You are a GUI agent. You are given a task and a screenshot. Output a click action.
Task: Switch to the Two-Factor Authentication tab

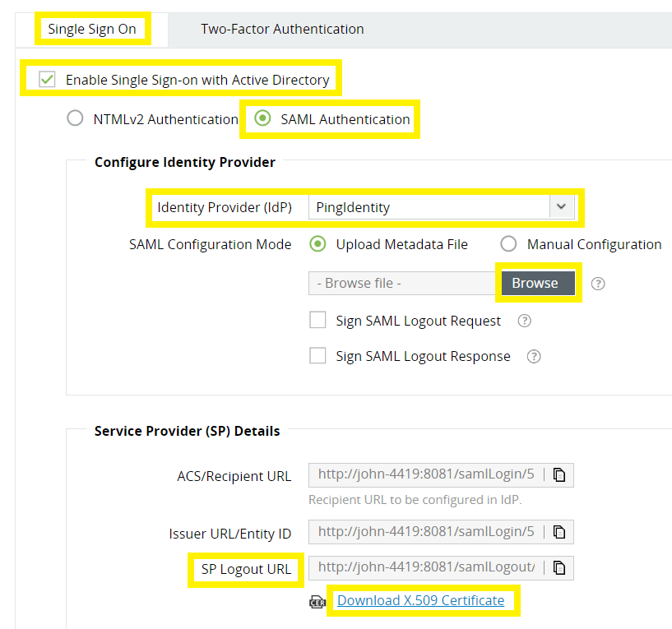[x=282, y=28]
